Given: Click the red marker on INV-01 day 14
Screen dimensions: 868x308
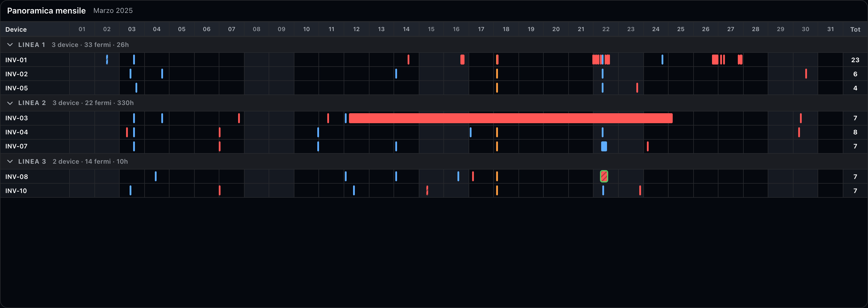Looking at the screenshot, I should point(408,60).
